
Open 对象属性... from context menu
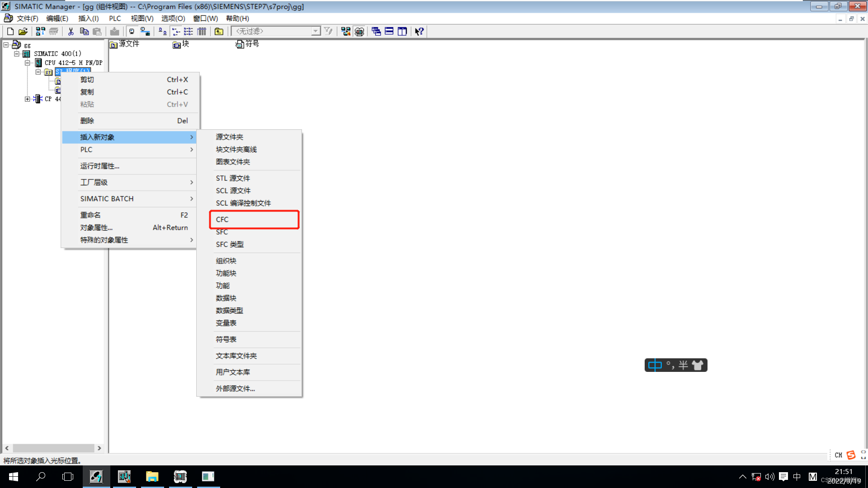pos(129,228)
